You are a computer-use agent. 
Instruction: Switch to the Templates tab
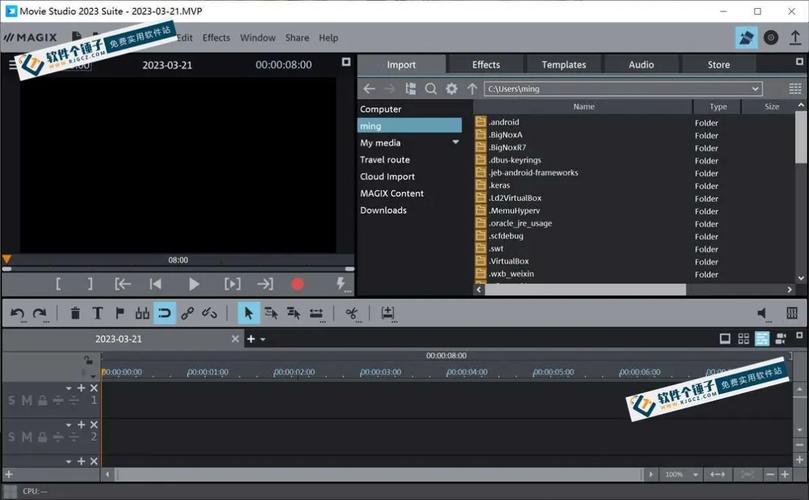[564, 65]
